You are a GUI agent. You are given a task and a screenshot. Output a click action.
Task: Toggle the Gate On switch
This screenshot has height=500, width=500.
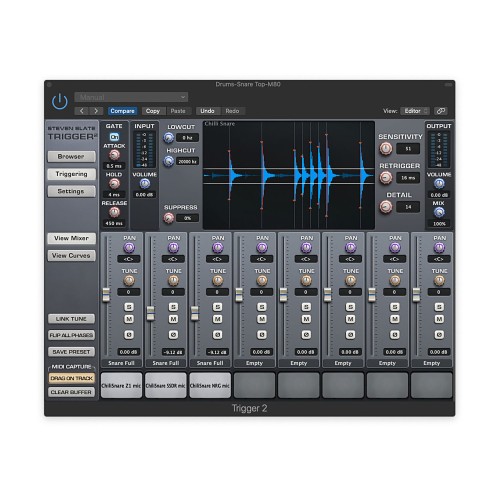tap(114, 137)
